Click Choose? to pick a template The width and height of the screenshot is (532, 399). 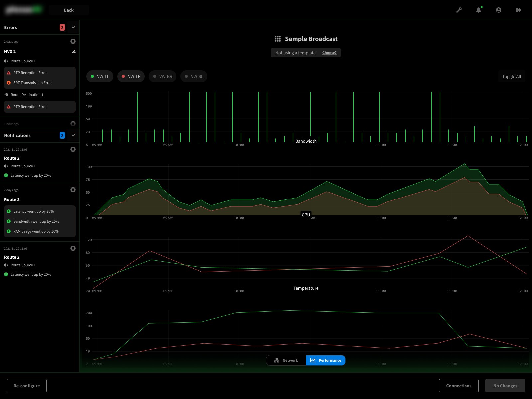(x=329, y=53)
